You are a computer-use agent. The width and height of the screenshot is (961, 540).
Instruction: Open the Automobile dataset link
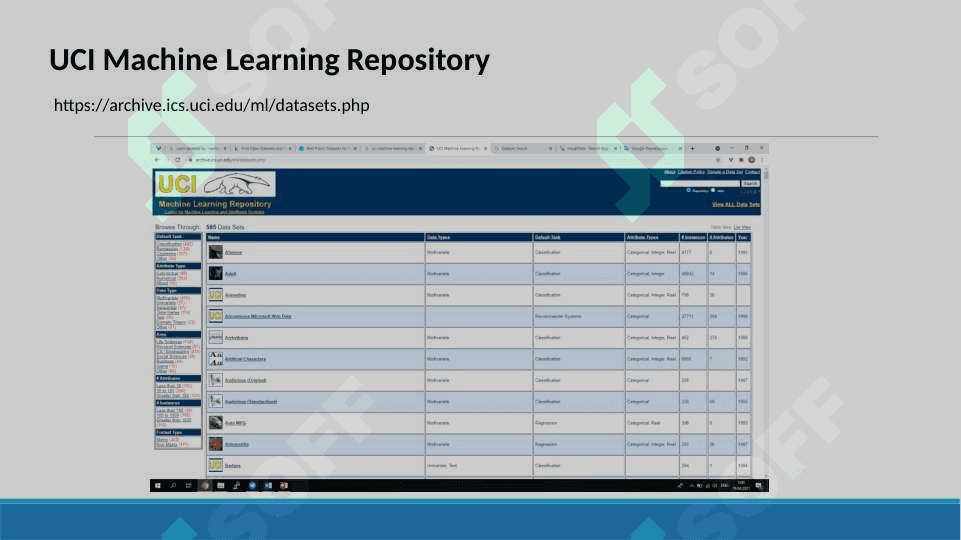click(237, 444)
